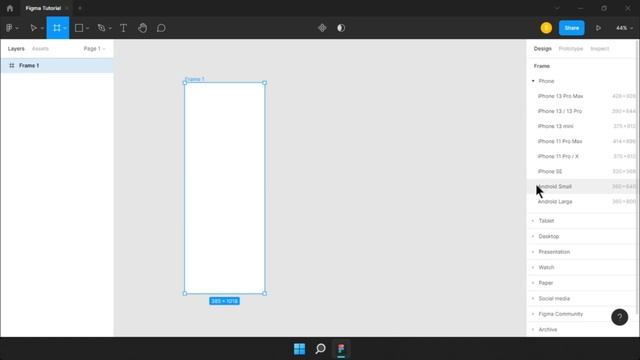Viewport: 640px width, 360px height.
Task: Expand the Social media presets group
Action: tap(533, 298)
